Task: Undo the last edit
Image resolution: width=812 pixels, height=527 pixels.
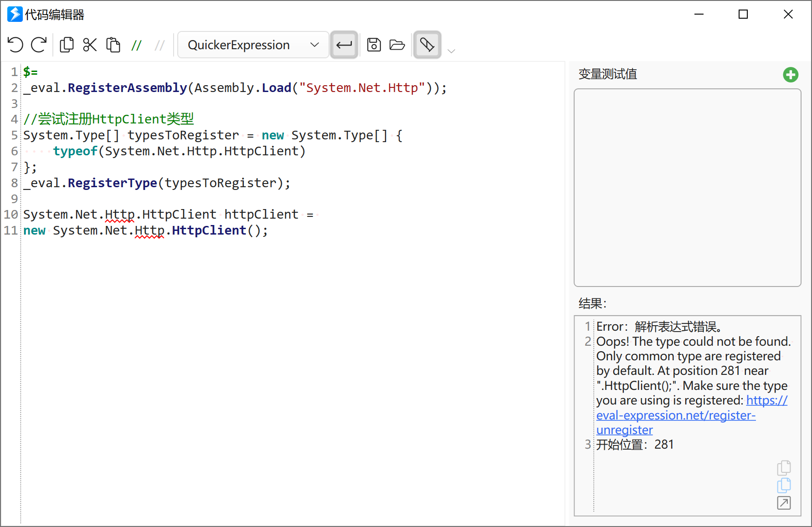Action: [15, 45]
